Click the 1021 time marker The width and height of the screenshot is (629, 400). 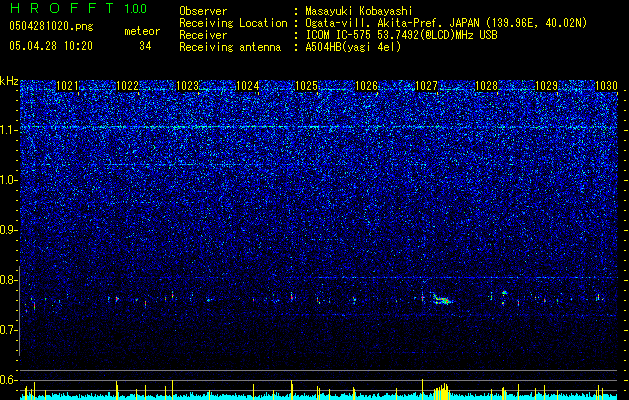point(67,86)
